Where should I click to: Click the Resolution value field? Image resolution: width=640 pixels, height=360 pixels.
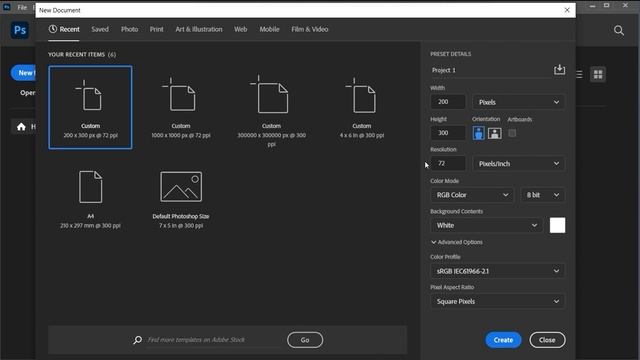tap(448, 163)
